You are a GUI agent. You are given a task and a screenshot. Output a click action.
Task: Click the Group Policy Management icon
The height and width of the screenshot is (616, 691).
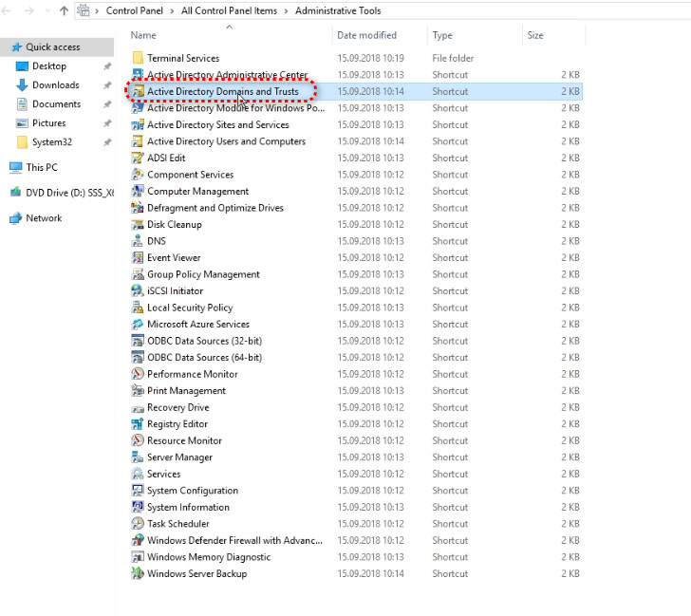tap(138, 274)
